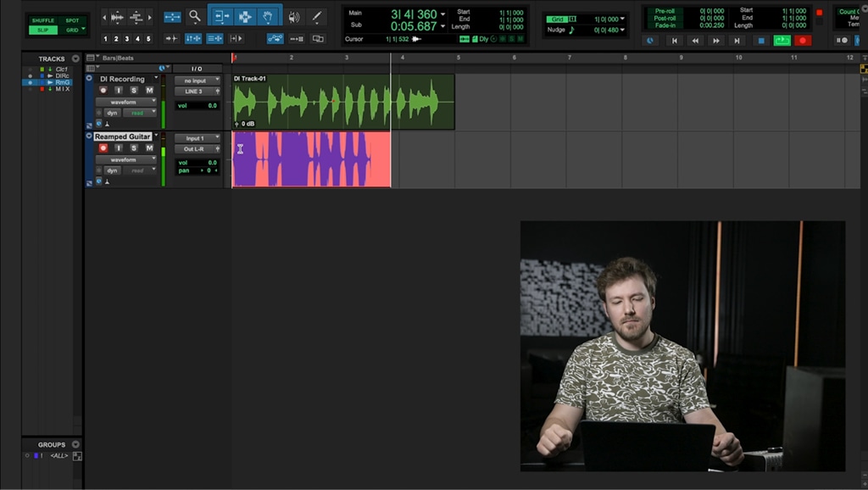The height and width of the screenshot is (490, 868).
Task: Mute the DI Recording track
Action: click(149, 90)
